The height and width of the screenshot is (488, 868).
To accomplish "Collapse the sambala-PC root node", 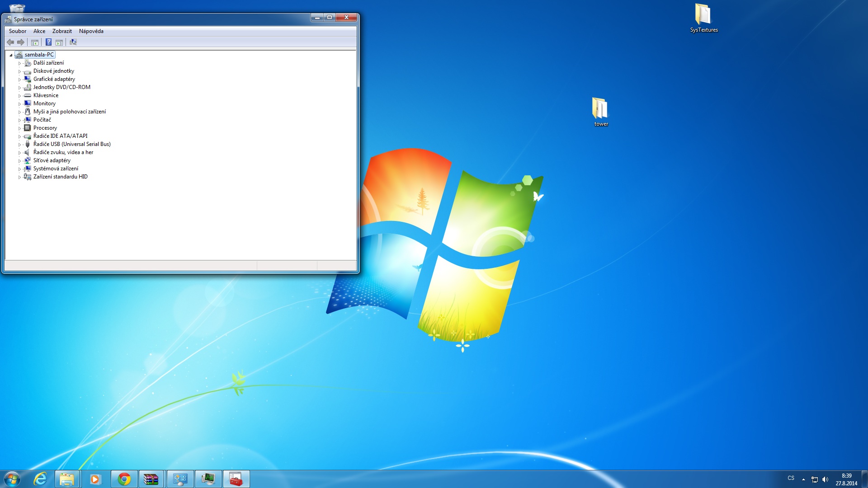I will pos(11,55).
